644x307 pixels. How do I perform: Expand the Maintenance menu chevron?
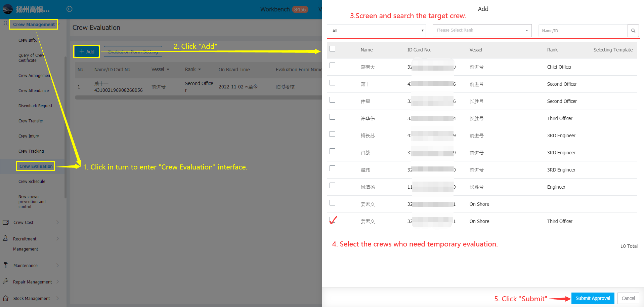[x=57, y=265]
